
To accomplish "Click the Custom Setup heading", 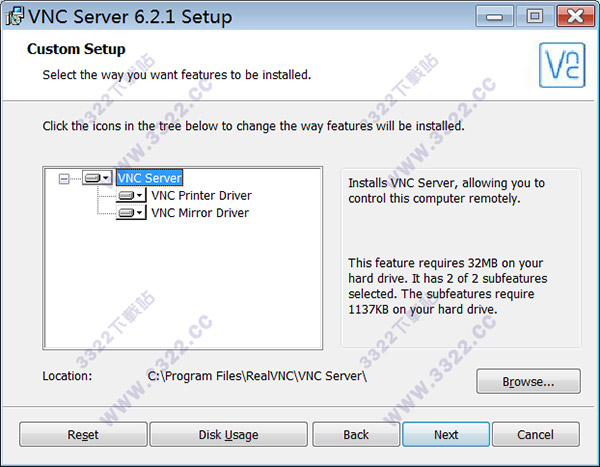I will 76,49.
